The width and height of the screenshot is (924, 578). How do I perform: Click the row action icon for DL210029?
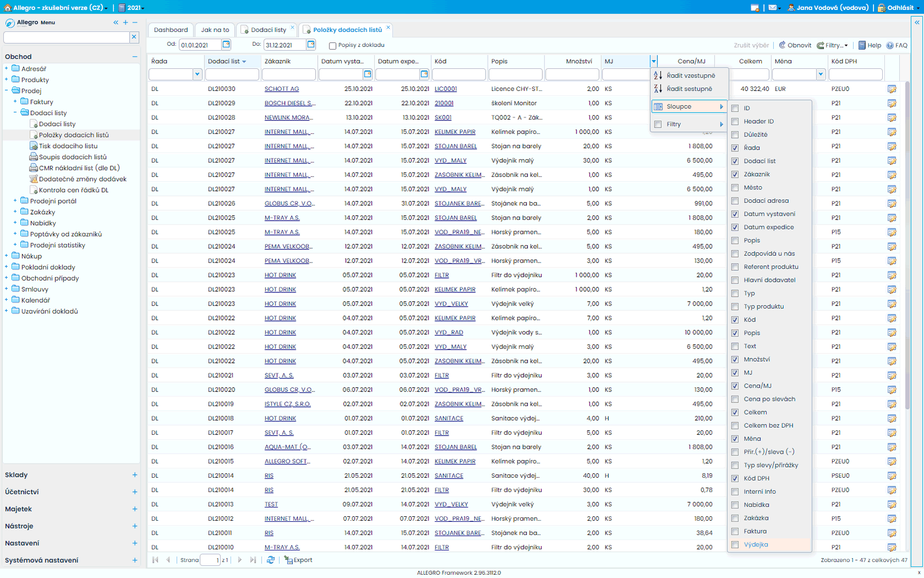click(892, 103)
